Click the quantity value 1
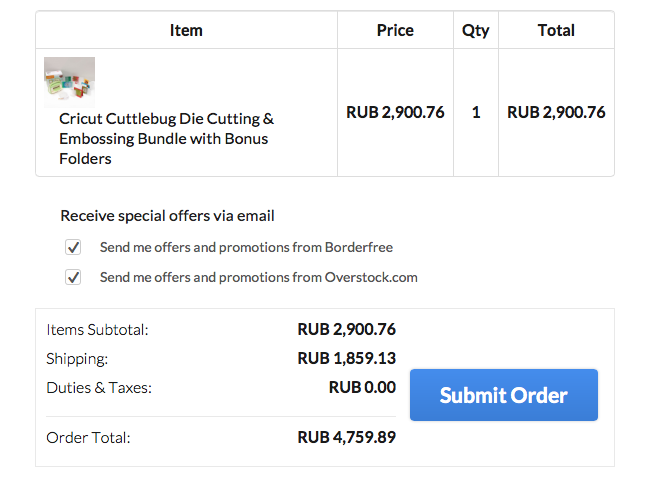 coord(476,112)
